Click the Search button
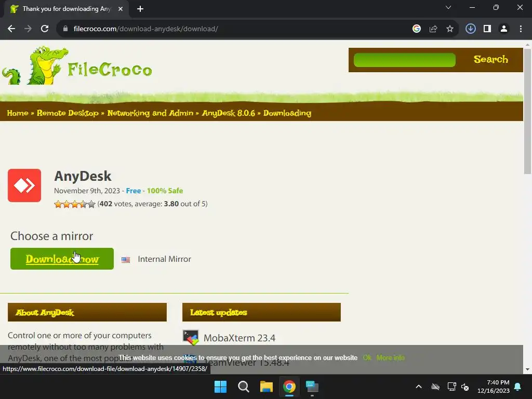Screen dimensions: 532x399 [490, 59]
